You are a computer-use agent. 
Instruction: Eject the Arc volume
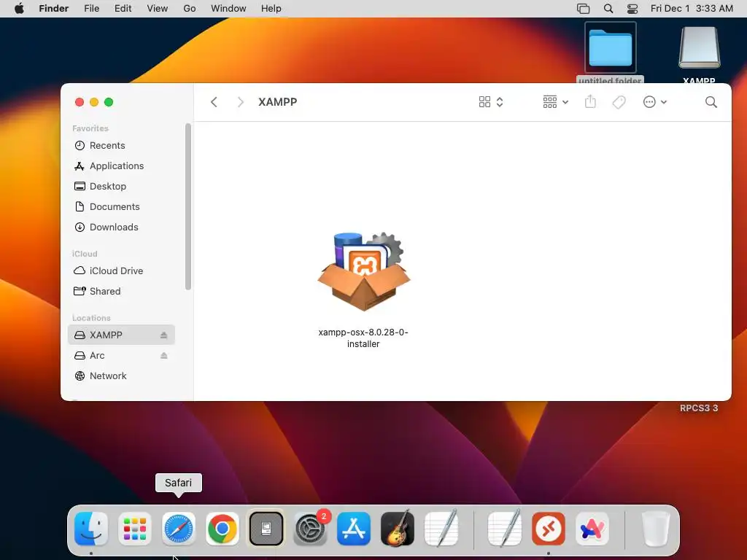[164, 355]
